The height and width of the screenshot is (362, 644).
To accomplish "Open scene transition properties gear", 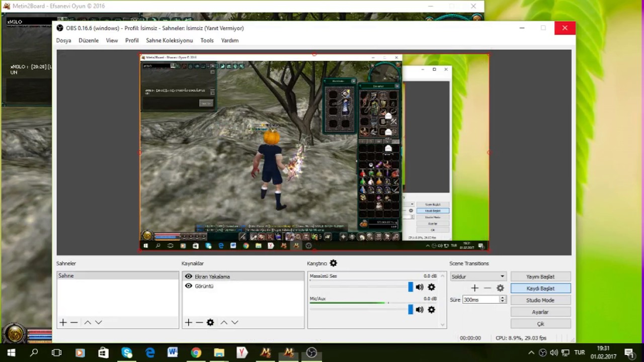I will [500, 288].
